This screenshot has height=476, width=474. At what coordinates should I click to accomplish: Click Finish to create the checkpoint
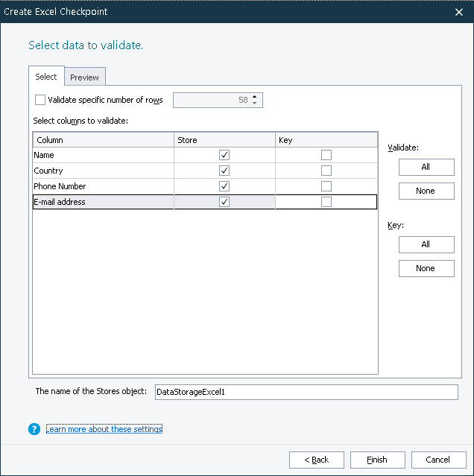(377, 460)
